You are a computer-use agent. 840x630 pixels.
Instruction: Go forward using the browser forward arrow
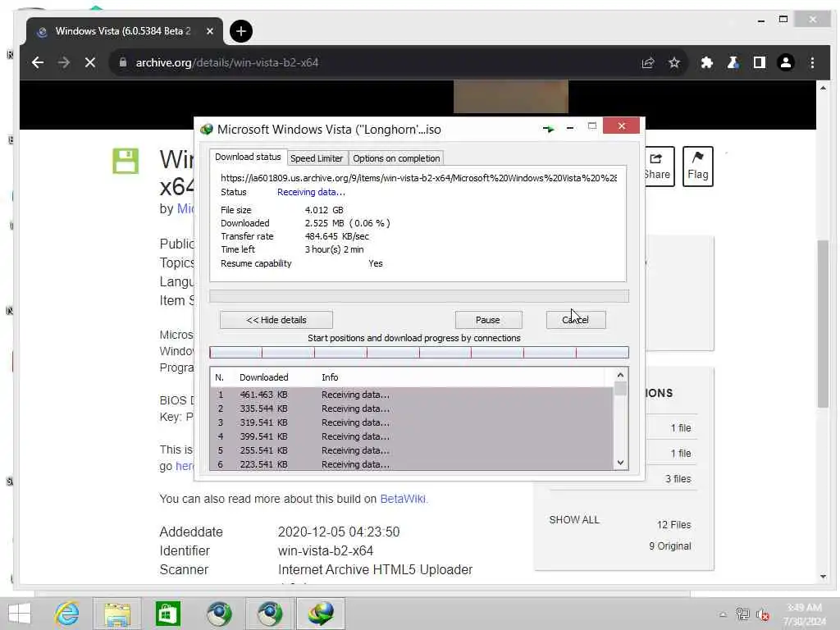click(x=64, y=62)
